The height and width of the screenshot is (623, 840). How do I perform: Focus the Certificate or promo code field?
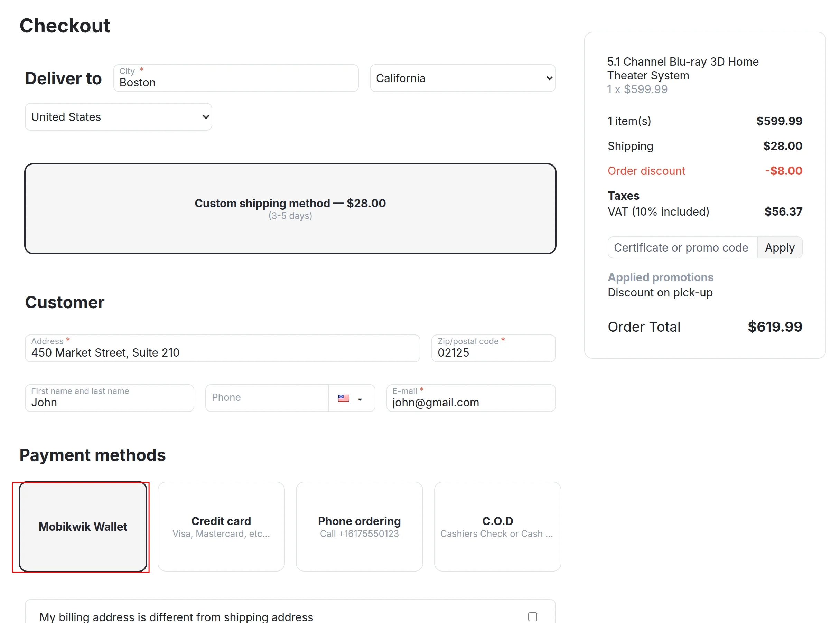pyautogui.click(x=682, y=247)
